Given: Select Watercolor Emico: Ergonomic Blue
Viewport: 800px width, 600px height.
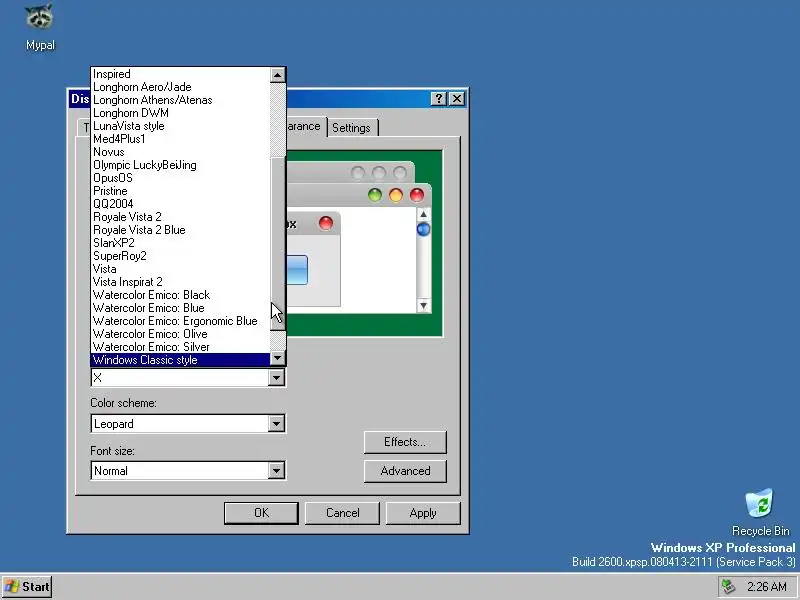Looking at the screenshot, I should [181, 321].
